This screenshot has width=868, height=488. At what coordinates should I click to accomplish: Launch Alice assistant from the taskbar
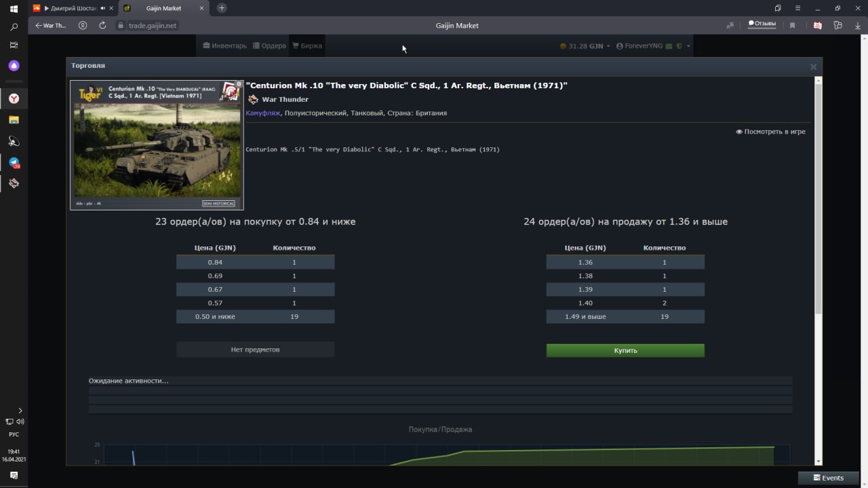click(x=14, y=66)
